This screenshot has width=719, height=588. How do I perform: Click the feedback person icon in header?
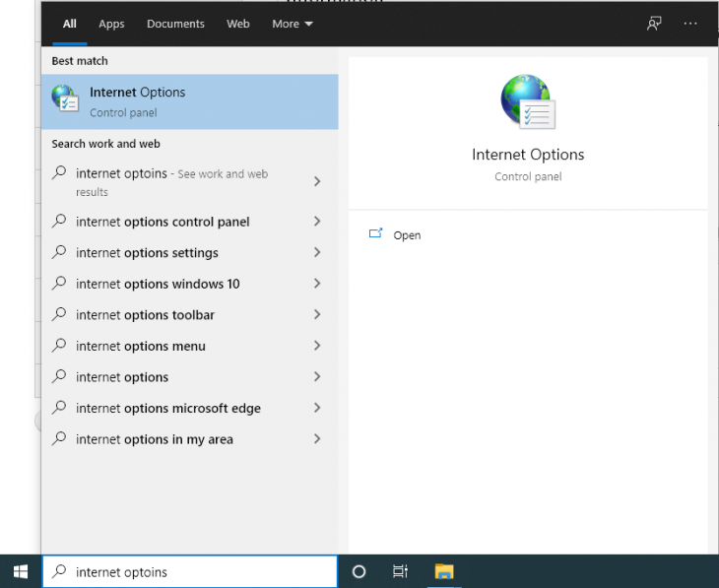coord(654,24)
